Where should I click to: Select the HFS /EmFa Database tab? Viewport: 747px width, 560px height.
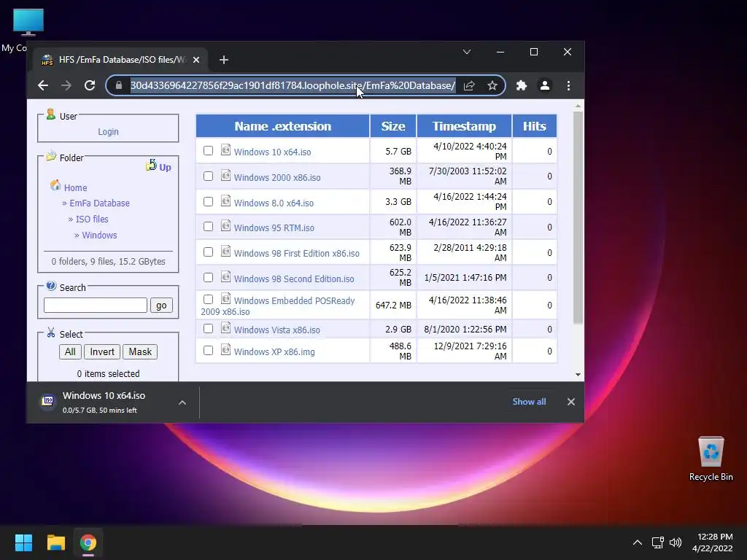pyautogui.click(x=119, y=60)
